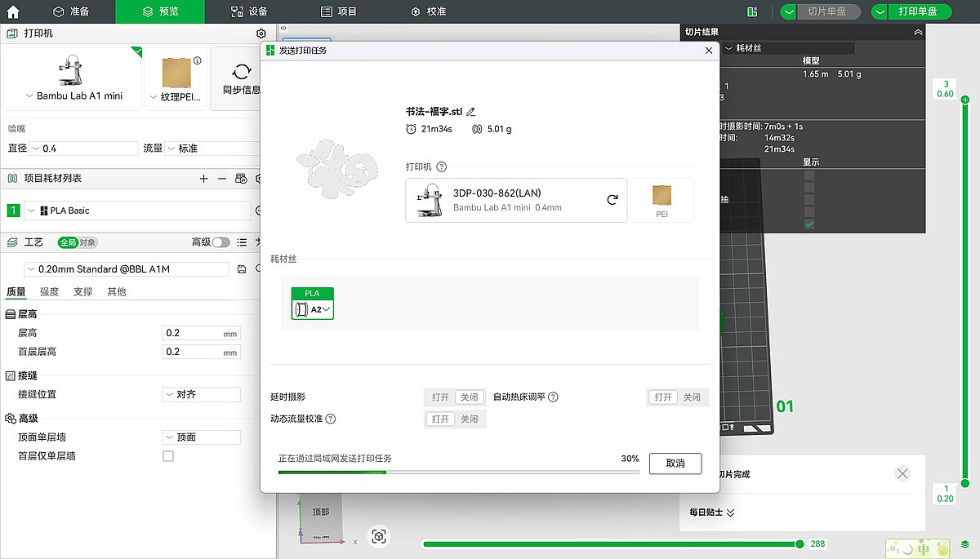Turn 延时摄影 to 关闭

469,397
